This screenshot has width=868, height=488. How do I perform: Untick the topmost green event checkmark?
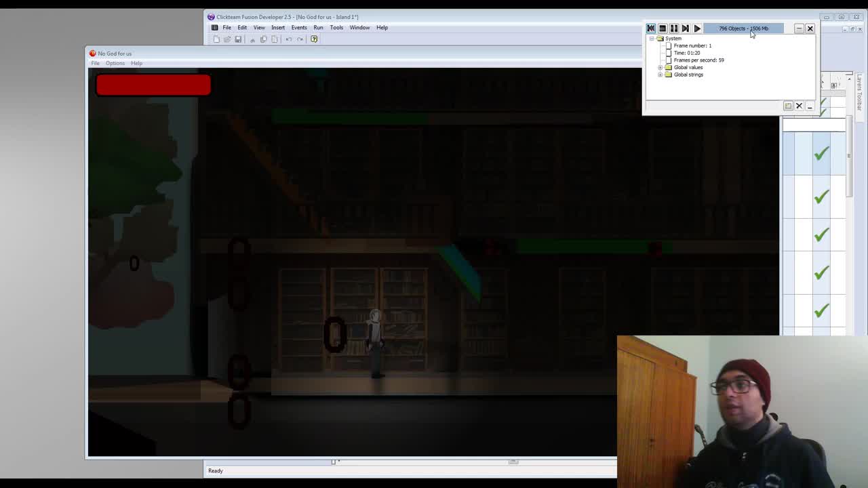[x=821, y=154]
